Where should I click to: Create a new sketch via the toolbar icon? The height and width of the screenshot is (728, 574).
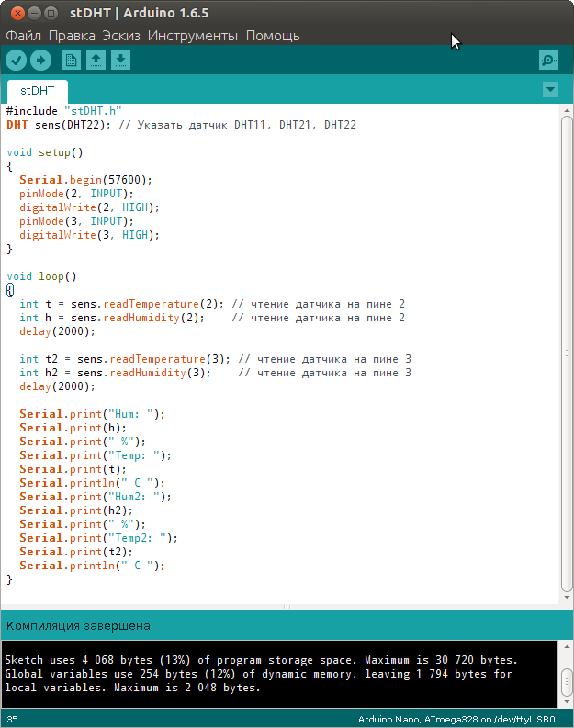[x=71, y=61]
